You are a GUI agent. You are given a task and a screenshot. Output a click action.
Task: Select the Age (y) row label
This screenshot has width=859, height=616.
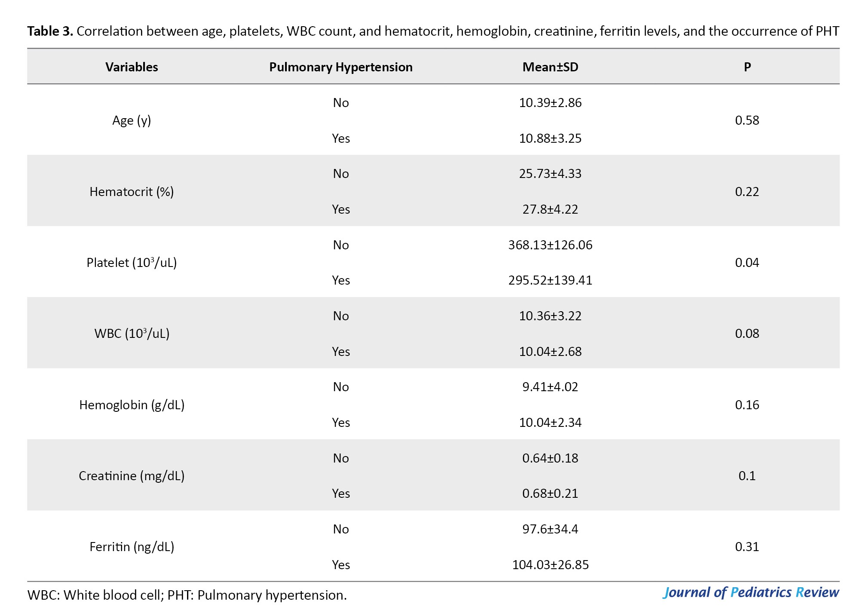pos(132,120)
